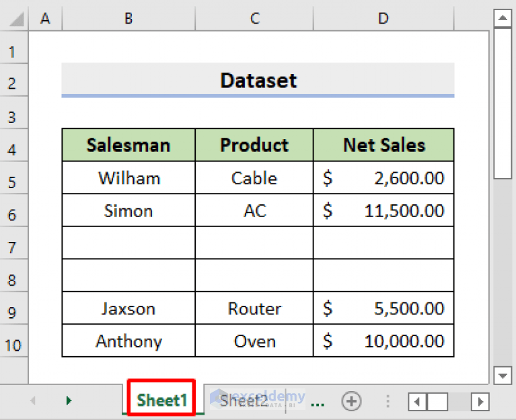Select column C header

(x=254, y=18)
